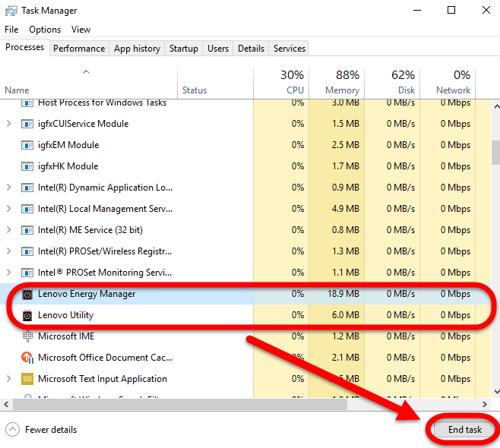This screenshot has width=500, height=448.
Task: Expand Intel(R) Local Management Serv... process
Action: 9,209
